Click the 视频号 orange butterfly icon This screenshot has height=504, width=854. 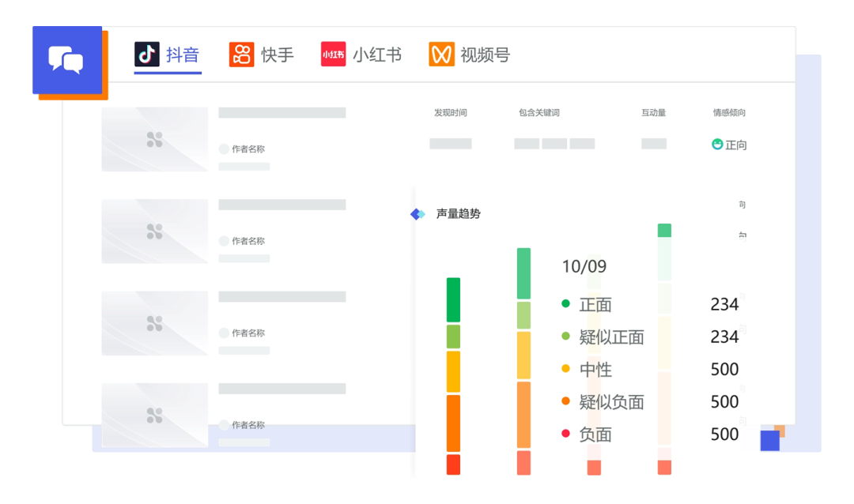click(442, 55)
